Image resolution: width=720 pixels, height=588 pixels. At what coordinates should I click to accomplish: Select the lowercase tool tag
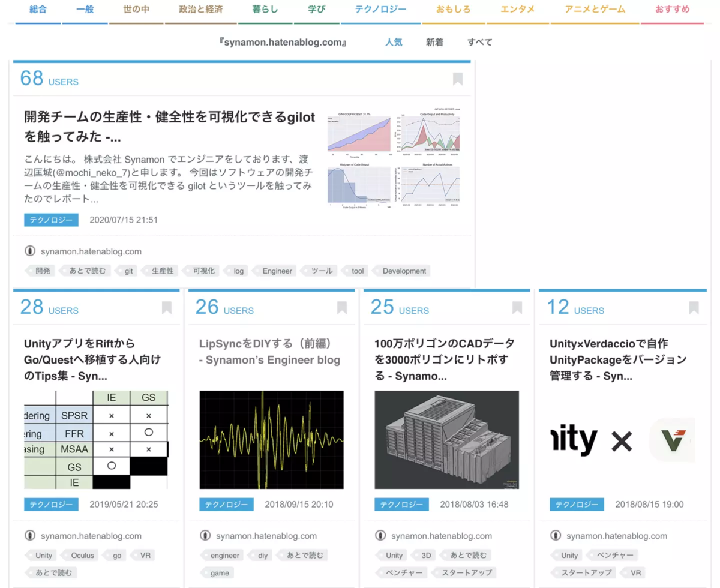356,271
